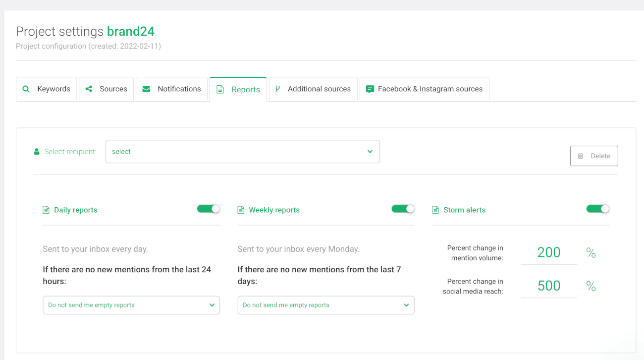Click the mention volume percent value 200

point(549,252)
